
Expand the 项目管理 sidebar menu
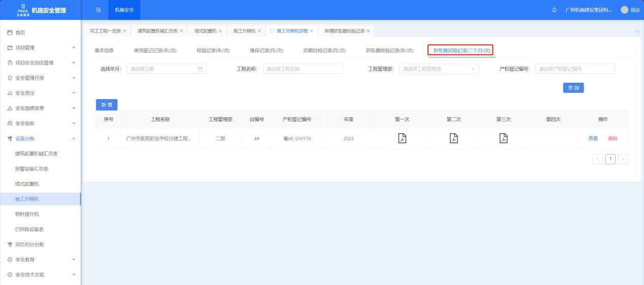coord(41,48)
